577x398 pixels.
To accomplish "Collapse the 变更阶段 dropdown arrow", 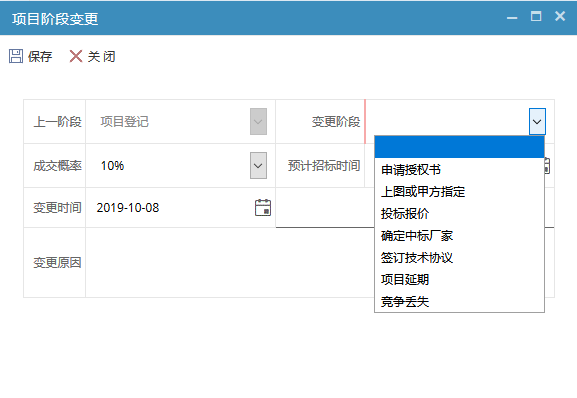I will tap(537, 121).
